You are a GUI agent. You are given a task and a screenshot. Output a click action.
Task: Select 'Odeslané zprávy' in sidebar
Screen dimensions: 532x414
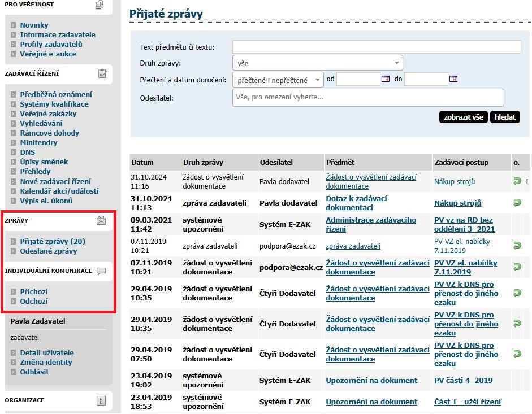coord(49,251)
